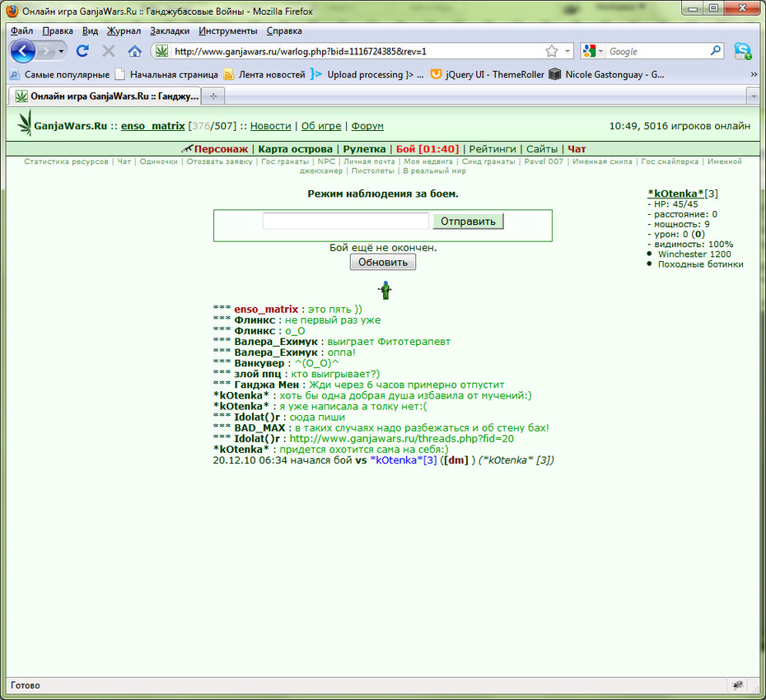Open the navigation history dropdown arrow
This screenshot has height=700, width=766.
click(x=61, y=51)
